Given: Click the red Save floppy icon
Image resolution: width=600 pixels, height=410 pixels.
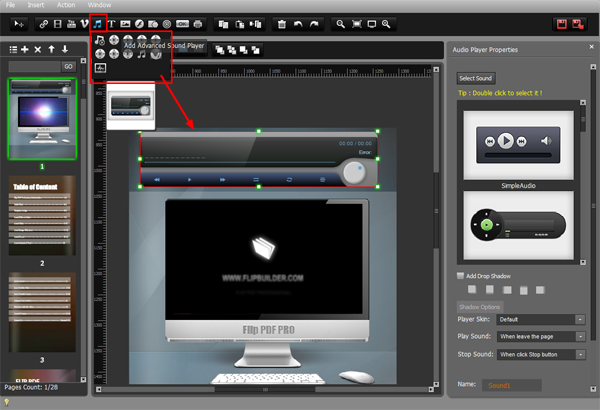Looking at the screenshot, I should coord(562,24).
